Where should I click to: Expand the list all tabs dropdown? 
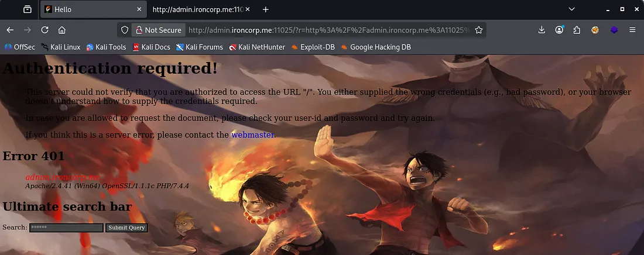571,9
